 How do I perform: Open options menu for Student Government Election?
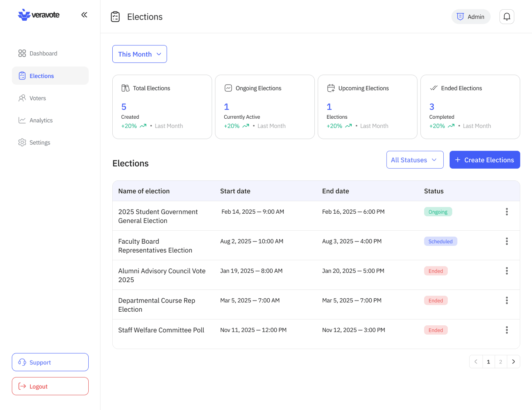coord(507,212)
